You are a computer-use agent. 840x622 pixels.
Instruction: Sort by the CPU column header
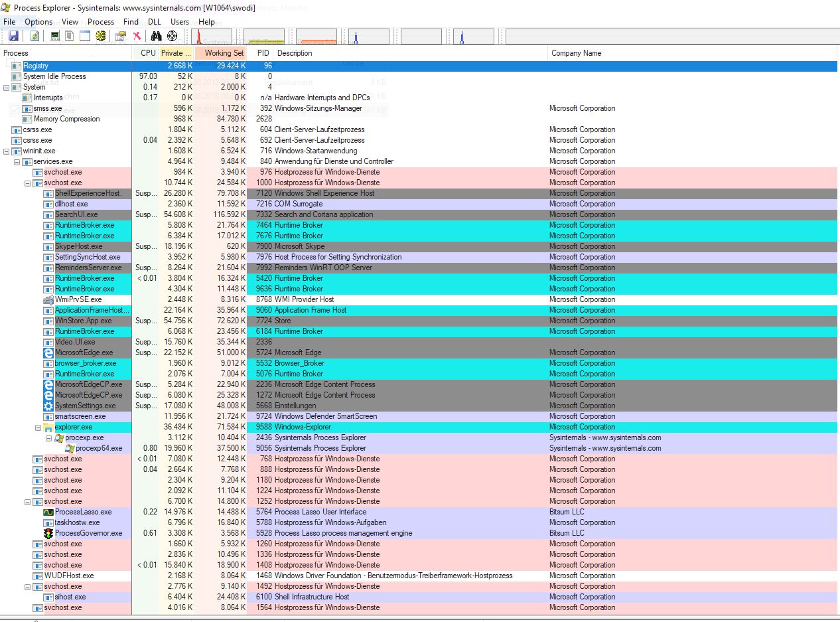tap(146, 53)
